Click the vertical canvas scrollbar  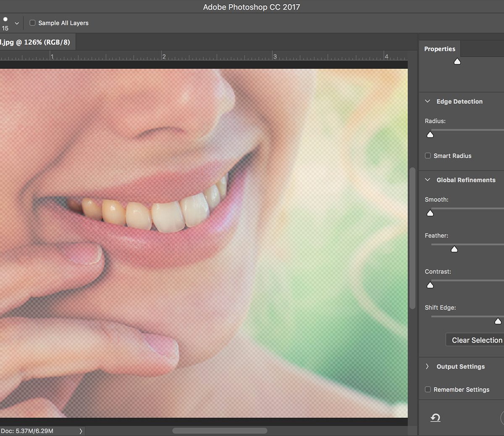click(x=412, y=239)
